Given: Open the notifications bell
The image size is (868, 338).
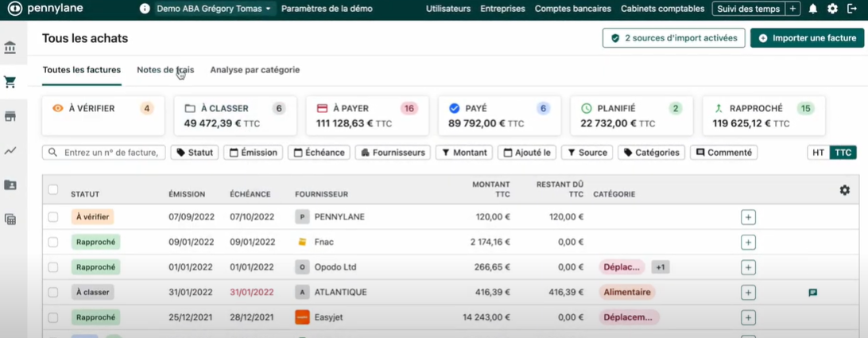Looking at the screenshot, I should pyautogui.click(x=812, y=9).
